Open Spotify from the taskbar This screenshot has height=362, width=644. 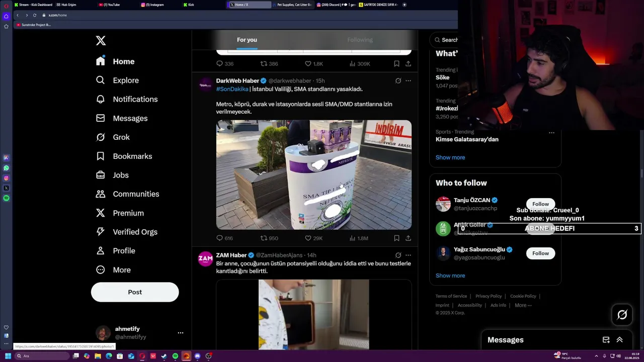pyautogui.click(x=175, y=356)
